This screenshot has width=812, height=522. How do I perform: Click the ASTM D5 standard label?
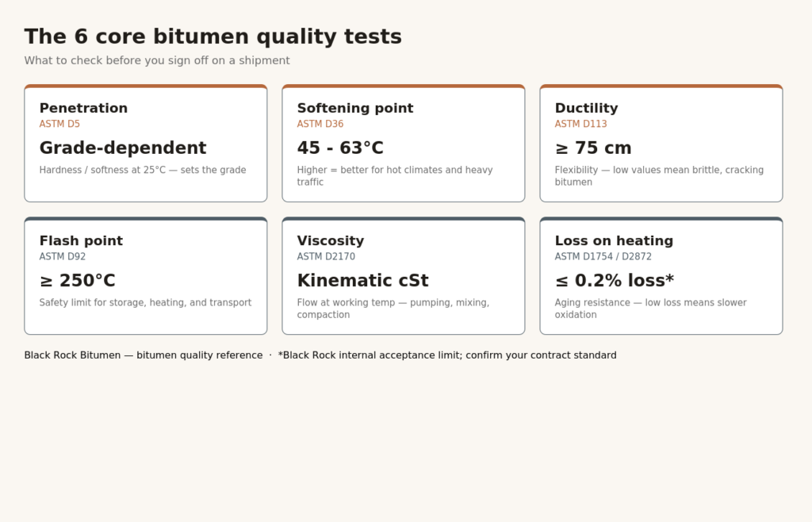[x=59, y=124]
